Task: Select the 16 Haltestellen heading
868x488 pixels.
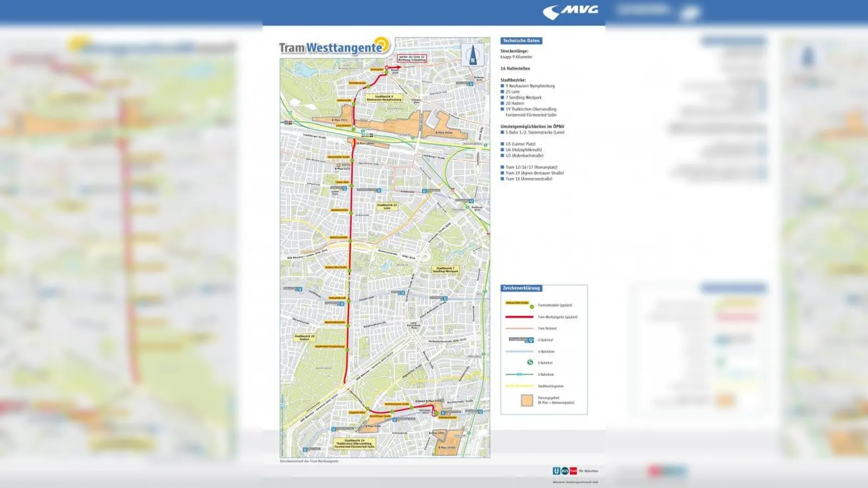Action: click(515, 69)
